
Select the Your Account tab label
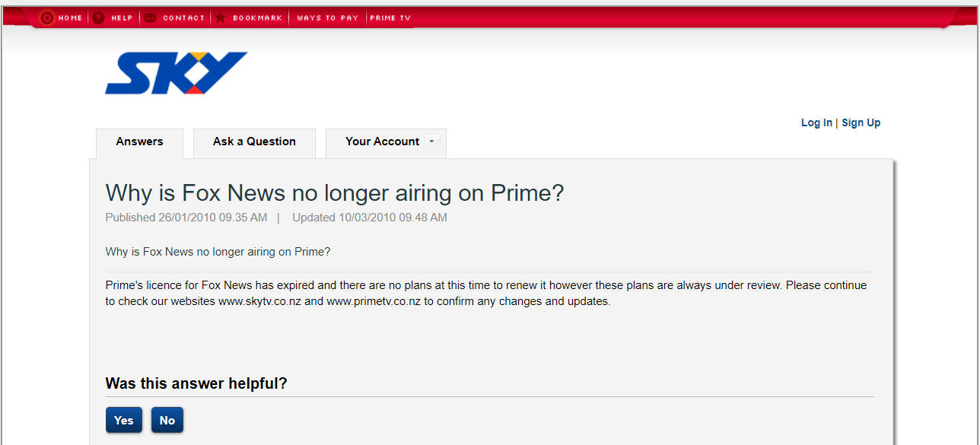coord(382,141)
